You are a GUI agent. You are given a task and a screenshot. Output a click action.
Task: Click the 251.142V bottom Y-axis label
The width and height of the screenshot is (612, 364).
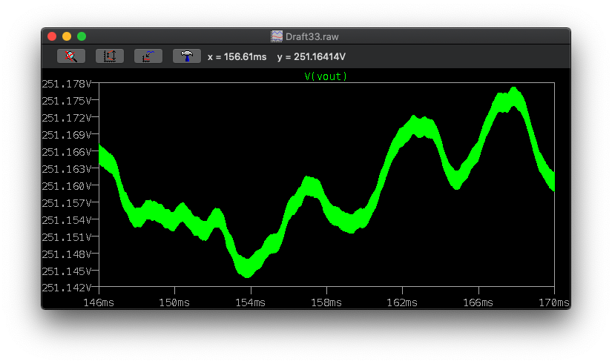67,288
